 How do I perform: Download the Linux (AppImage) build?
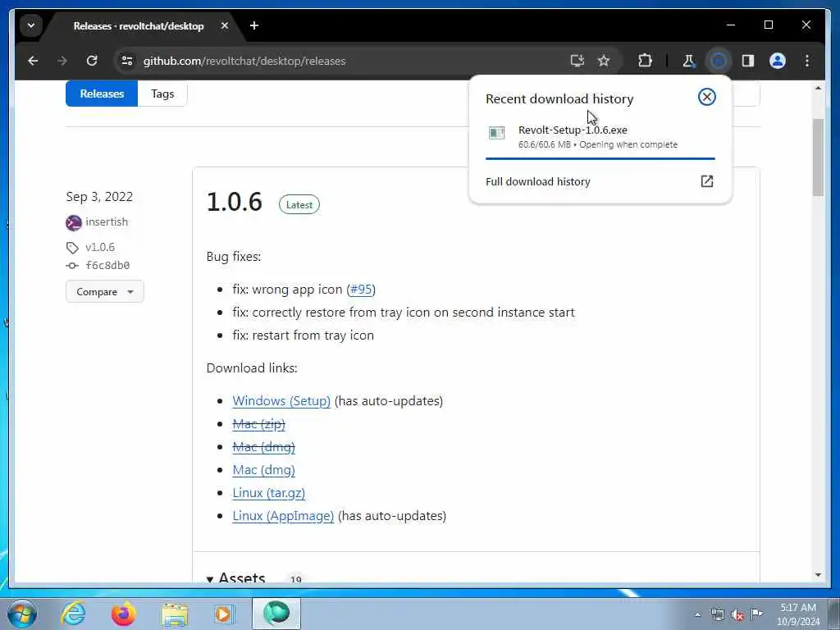[x=283, y=516]
